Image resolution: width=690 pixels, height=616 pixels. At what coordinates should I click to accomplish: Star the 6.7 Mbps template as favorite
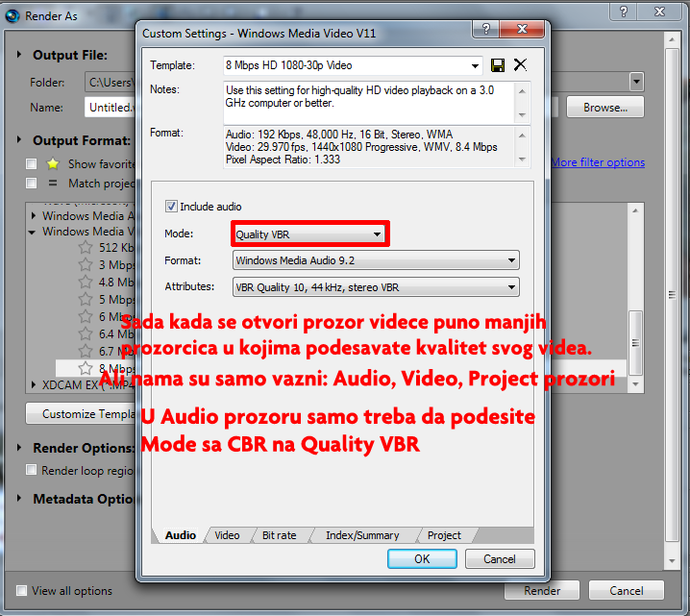click(x=86, y=351)
